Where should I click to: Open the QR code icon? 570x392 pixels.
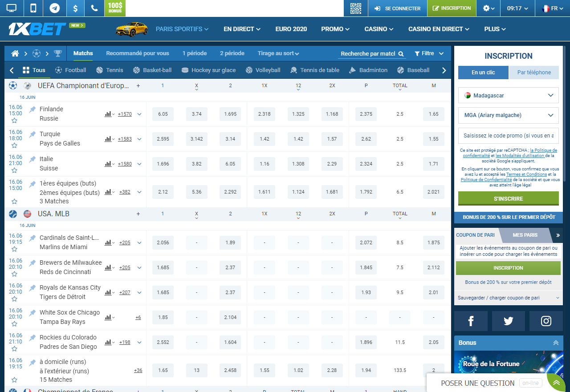click(355, 8)
